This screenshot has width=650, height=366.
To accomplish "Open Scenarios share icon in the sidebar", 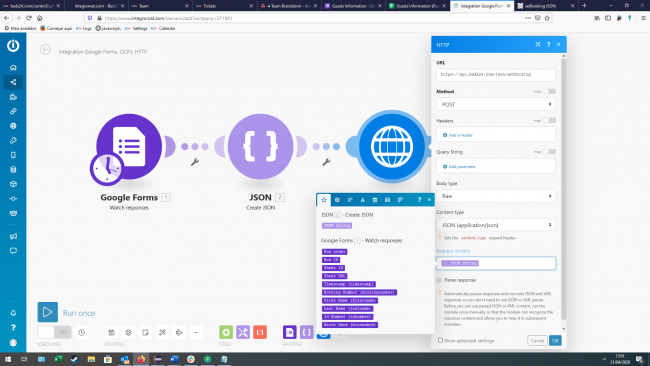I will point(13,82).
